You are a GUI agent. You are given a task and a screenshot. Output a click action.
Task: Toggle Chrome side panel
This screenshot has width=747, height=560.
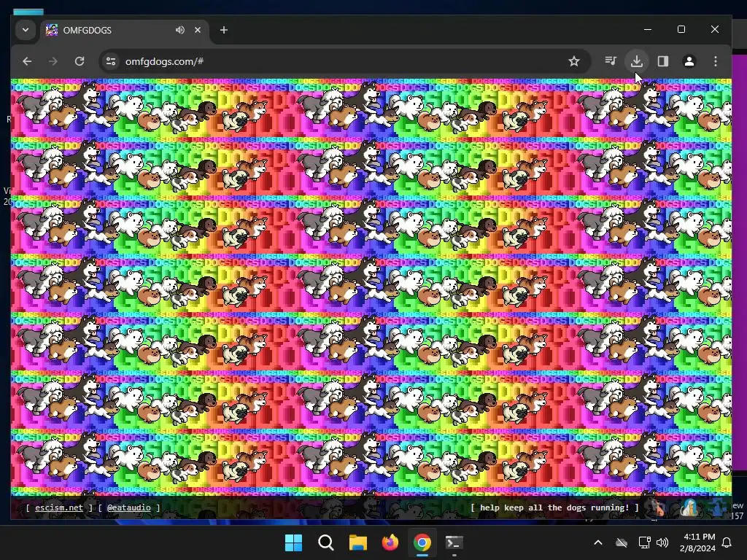[662, 61]
